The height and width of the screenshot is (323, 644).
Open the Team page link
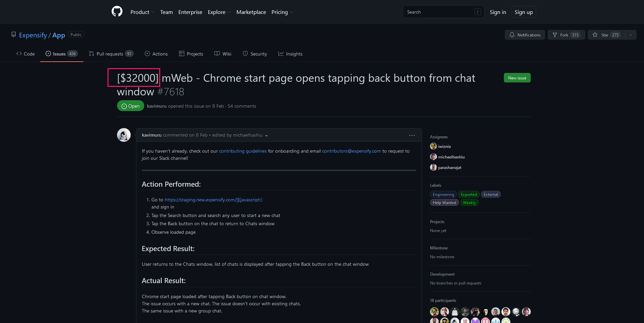[166, 12]
